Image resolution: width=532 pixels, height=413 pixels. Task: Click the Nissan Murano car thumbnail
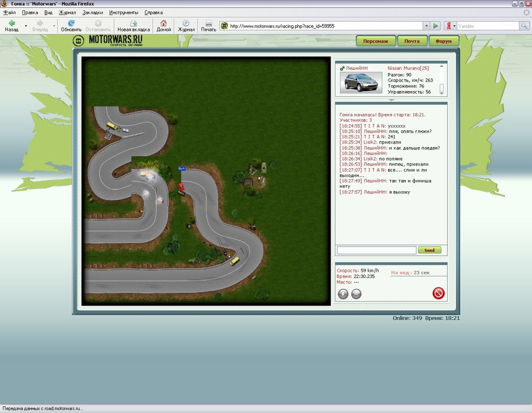(x=361, y=82)
